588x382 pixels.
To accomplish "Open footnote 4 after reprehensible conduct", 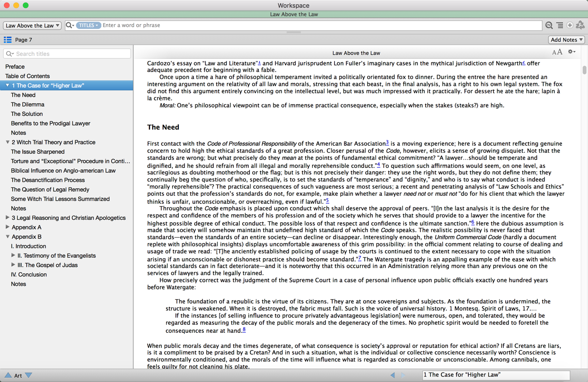I will [378, 165].
